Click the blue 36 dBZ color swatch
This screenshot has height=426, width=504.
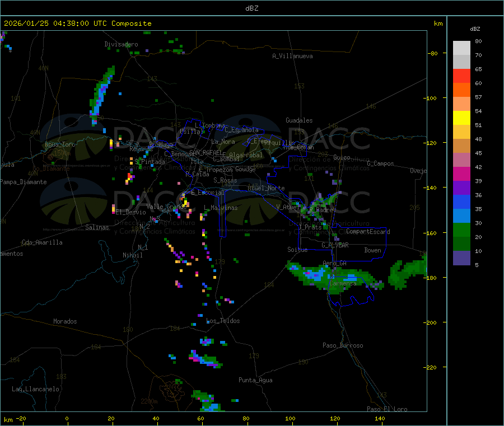tap(461, 202)
